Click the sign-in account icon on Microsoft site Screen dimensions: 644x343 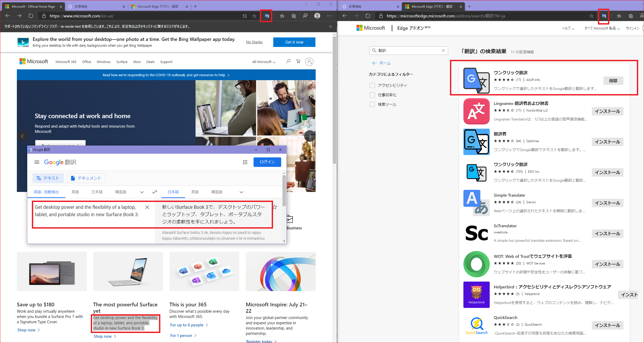click(x=309, y=62)
